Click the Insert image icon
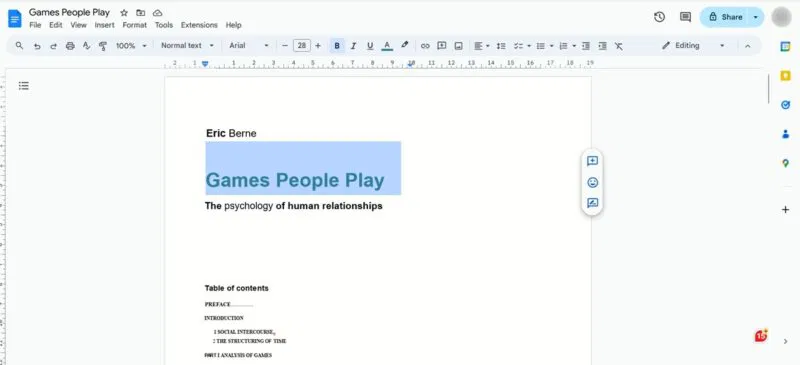800x365 pixels. coord(459,46)
